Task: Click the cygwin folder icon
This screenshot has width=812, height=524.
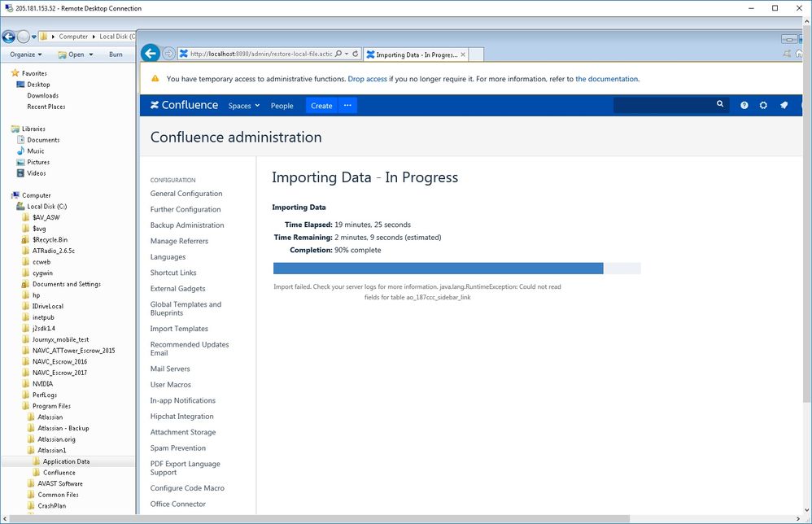Action: tap(25, 273)
